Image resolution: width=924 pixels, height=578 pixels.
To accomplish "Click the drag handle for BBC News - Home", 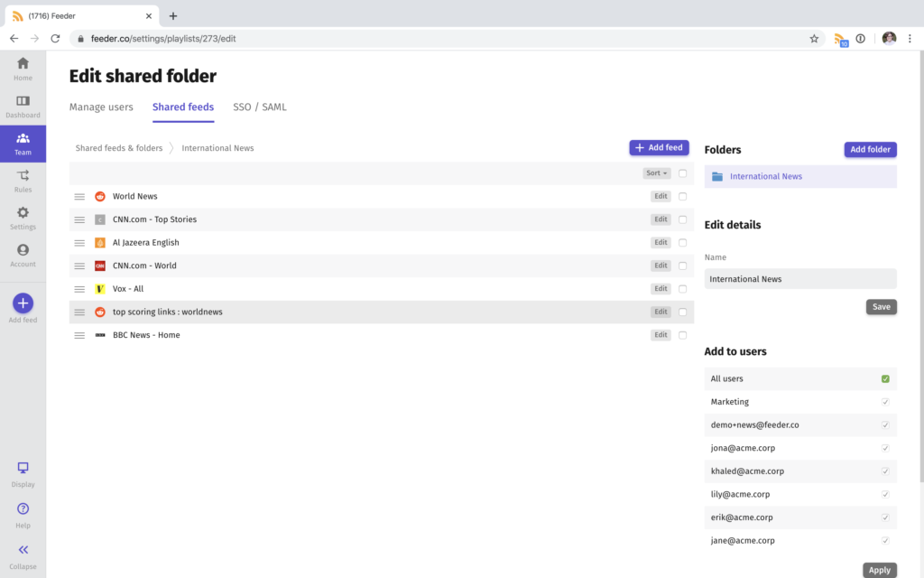I will 79,335.
